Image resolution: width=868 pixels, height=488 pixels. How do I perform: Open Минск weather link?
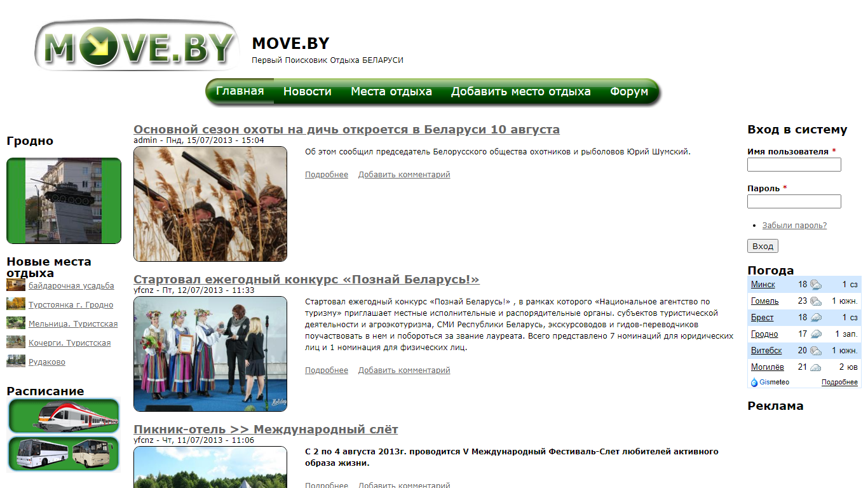point(763,285)
